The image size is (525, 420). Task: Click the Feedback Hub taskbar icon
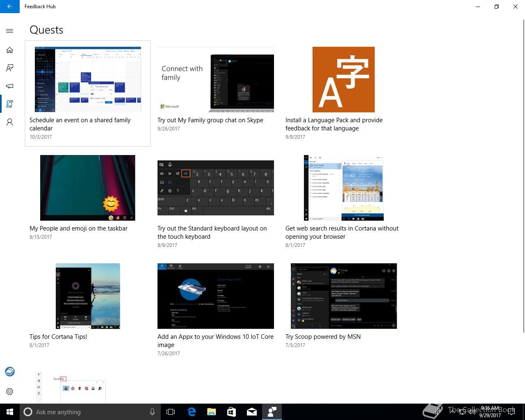click(x=272, y=412)
